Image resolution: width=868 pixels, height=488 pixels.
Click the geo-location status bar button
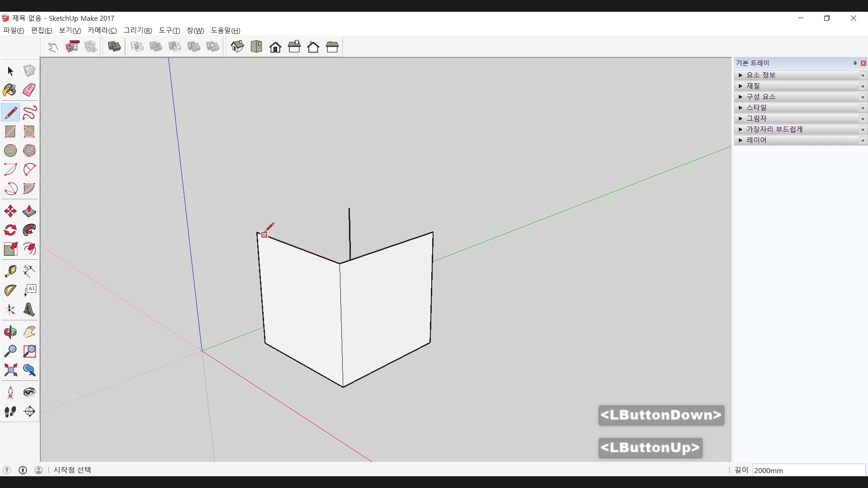point(7,470)
